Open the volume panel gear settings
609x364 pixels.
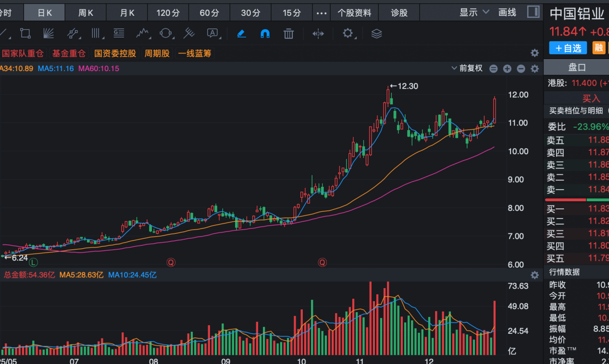click(534, 275)
